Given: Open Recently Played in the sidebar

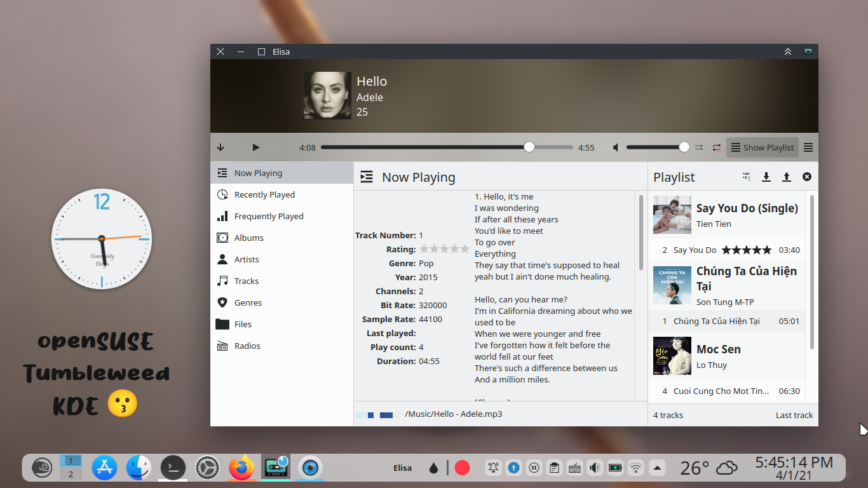Looking at the screenshot, I should click(282, 194).
